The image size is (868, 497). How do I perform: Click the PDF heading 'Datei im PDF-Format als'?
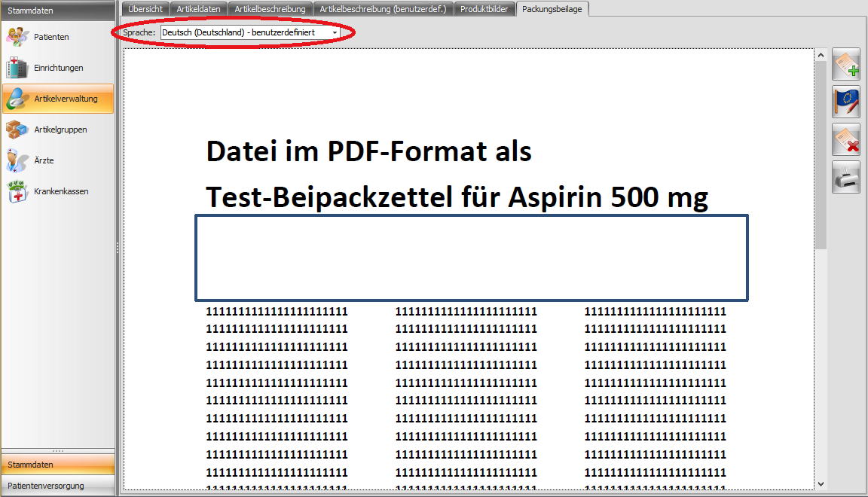click(x=368, y=151)
